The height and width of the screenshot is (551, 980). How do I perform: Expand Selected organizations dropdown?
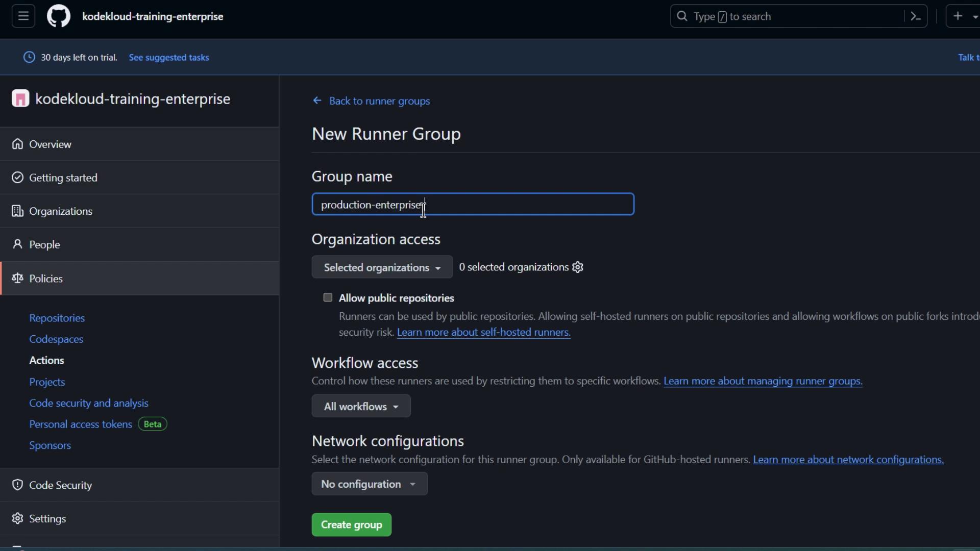[382, 267]
